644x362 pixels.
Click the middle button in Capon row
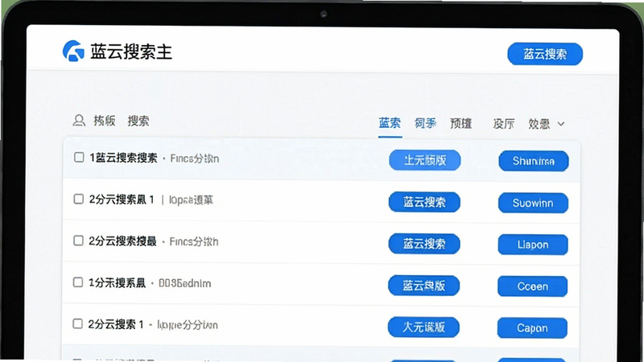[423, 327]
